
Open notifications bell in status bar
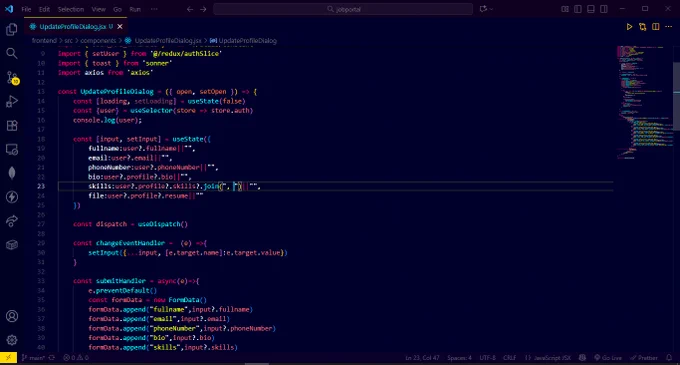tap(669, 358)
